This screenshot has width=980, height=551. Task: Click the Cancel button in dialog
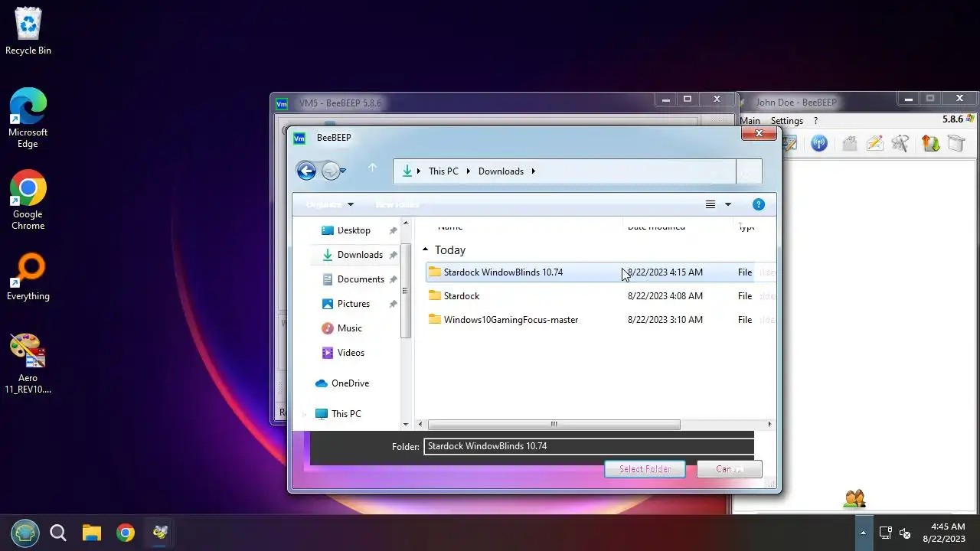pos(729,469)
